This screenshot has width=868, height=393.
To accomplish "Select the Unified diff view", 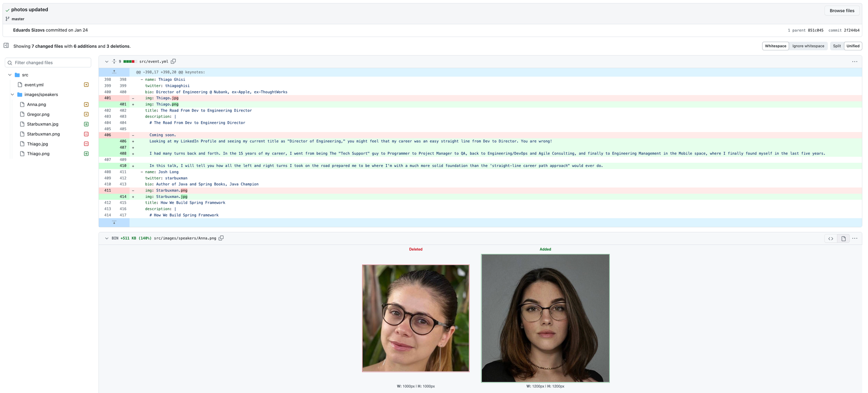I will (x=853, y=46).
